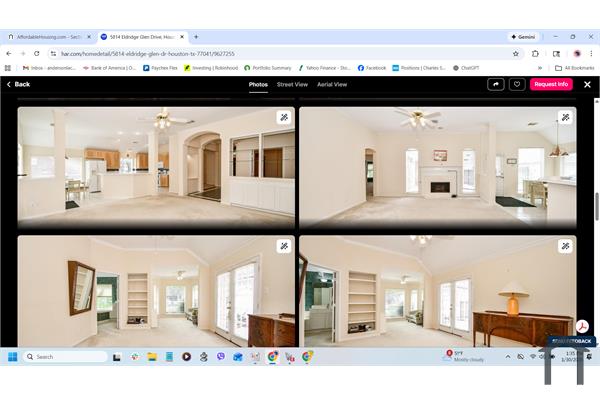Open the apps grid in bookmarks bar
Screen dimensions: 600x395
tap(8, 68)
